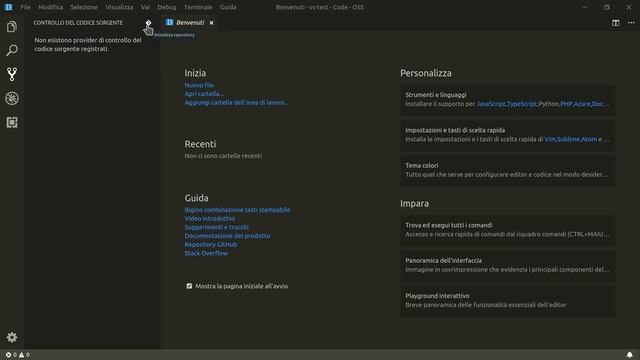Open the Video introduttivi link
Image resolution: width=640 pixels, height=360 pixels.
pos(209,218)
